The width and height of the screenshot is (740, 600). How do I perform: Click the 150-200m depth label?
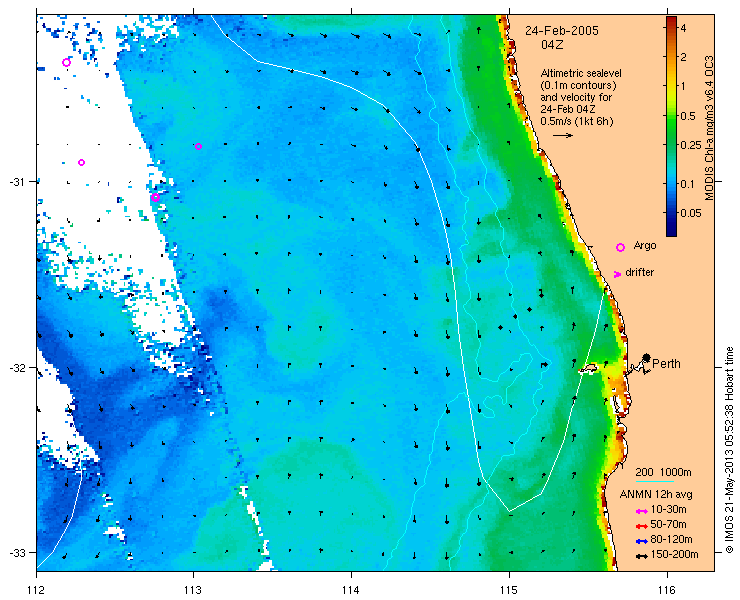tap(674, 555)
